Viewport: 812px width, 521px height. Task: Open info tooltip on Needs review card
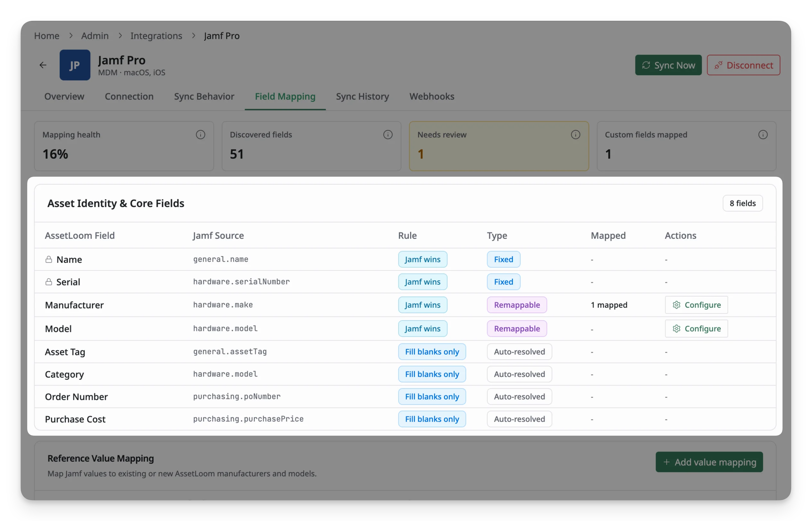tap(575, 135)
